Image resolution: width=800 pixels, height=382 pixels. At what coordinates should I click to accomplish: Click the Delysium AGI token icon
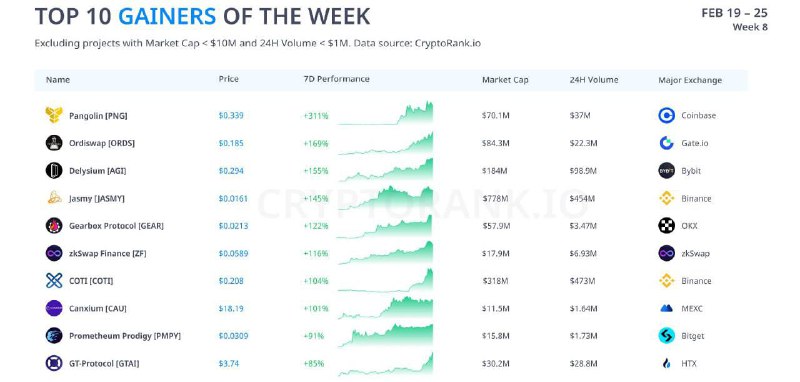(54, 170)
